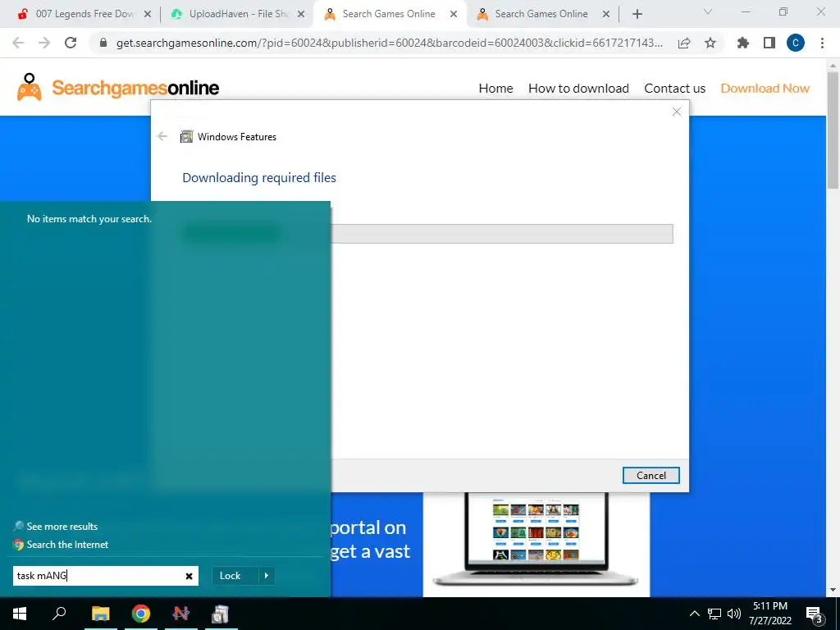Select the active Search Games Online tab
Viewport: 840px width, 630px height.
390,15
